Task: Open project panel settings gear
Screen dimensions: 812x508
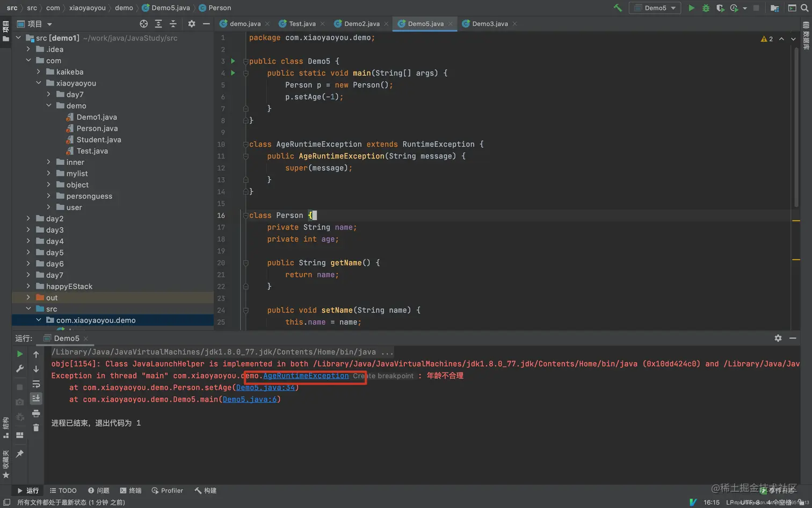Action: [192, 24]
